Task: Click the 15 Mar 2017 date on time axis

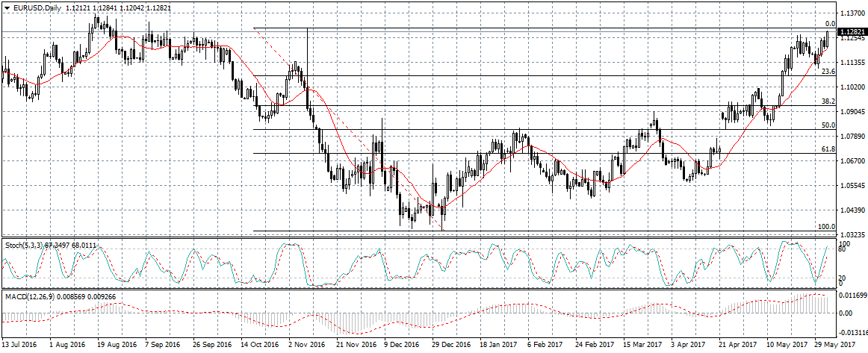Action: click(x=644, y=346)
